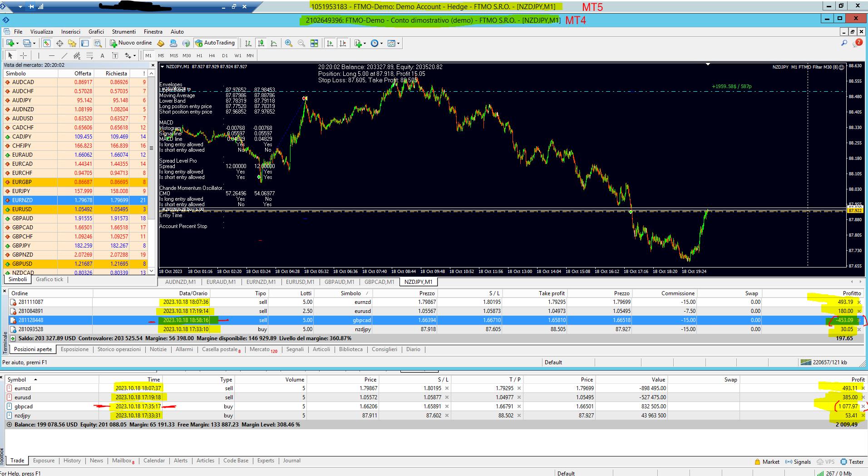Select EURNZD in Market Watch
Image resolution: width=868 pixels, height=476 pixels.
[x=75, y=200]
